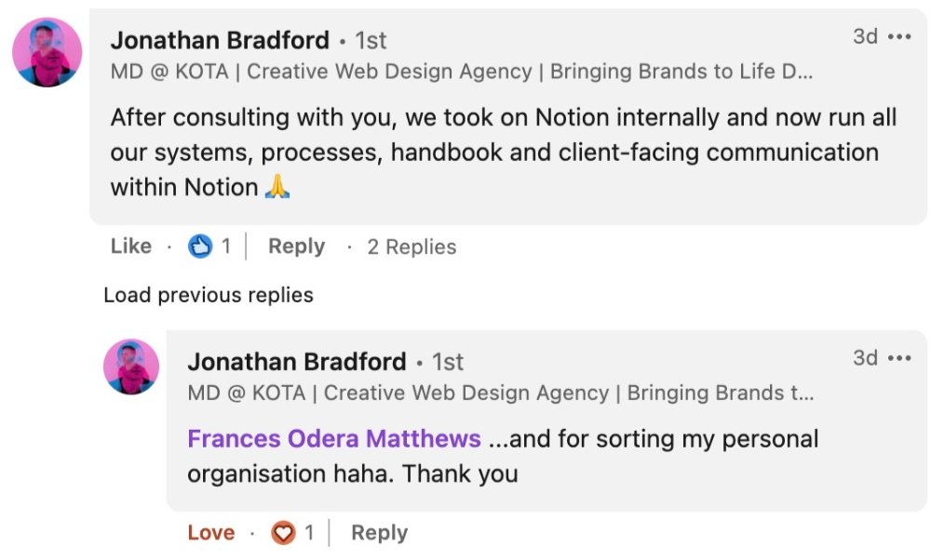View reaction count beside the heart

[x=309, y=533]
